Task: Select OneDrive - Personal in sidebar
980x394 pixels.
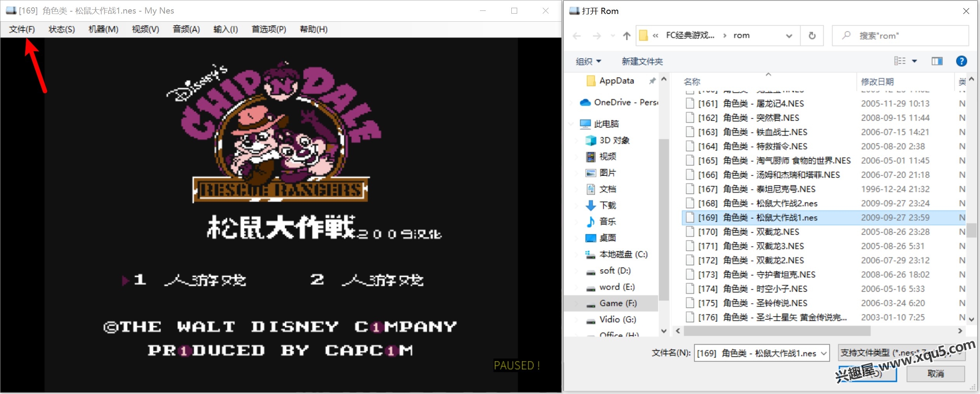Action: click(x=626, y=102)
